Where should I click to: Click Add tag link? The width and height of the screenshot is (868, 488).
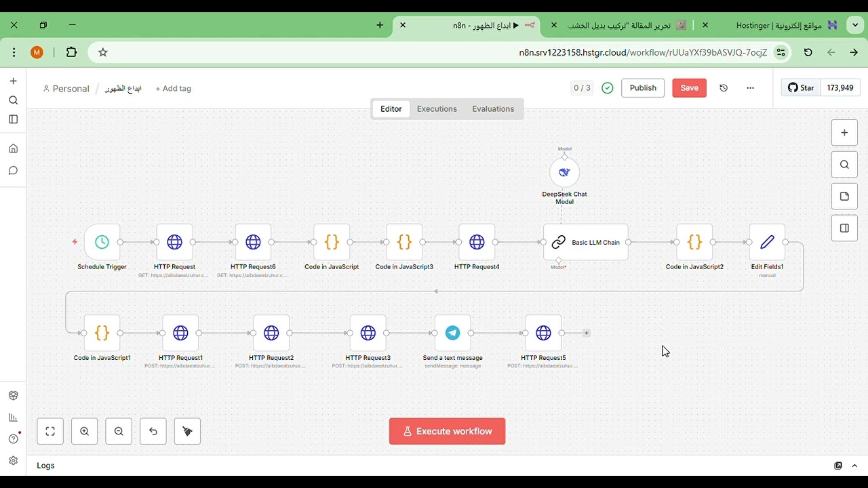click(174, 89)
